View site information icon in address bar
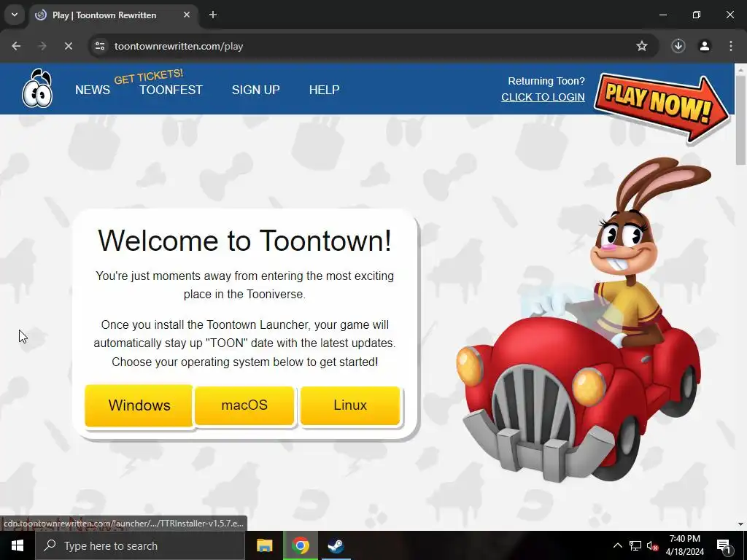 (100, 46)
